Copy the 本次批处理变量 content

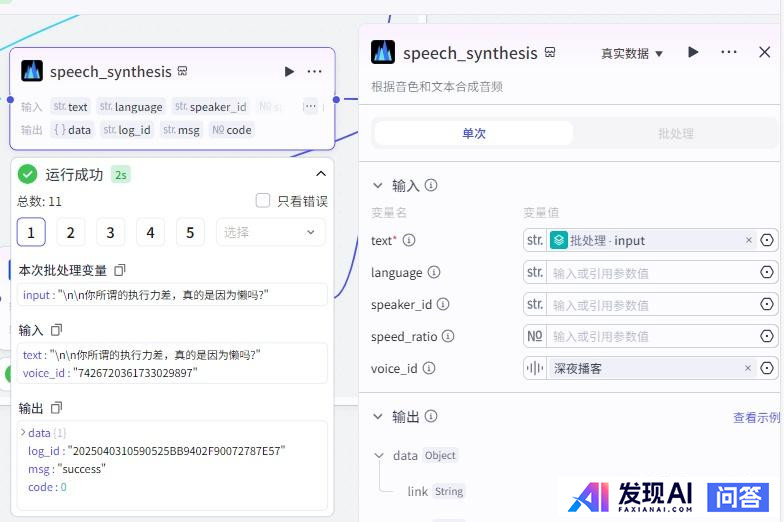(120, 271)
